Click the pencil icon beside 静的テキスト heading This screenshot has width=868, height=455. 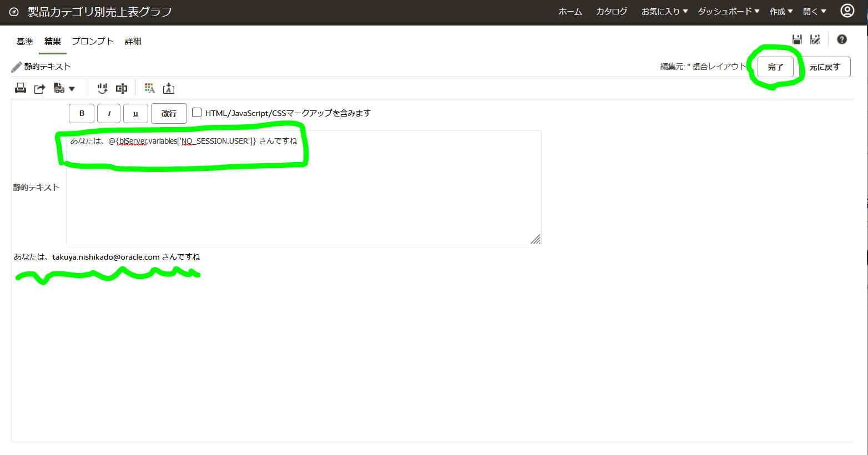(17, 67)
